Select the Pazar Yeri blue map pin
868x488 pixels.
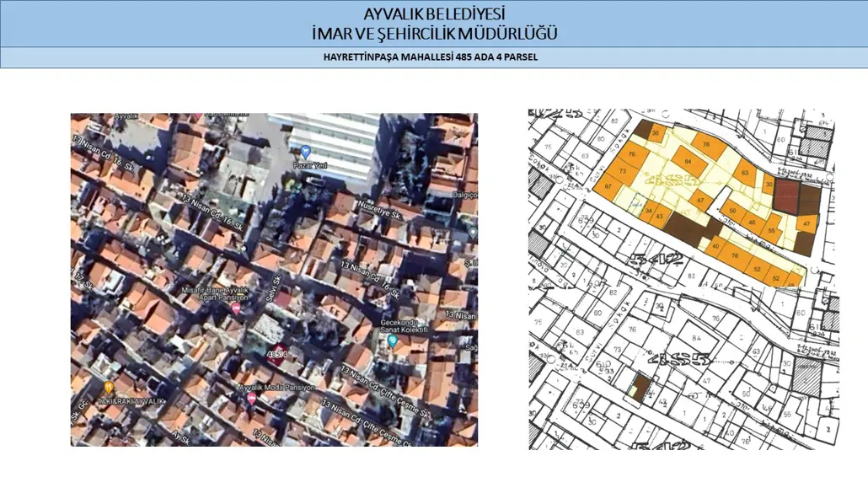pyautogui.click(x=305, y=153)
